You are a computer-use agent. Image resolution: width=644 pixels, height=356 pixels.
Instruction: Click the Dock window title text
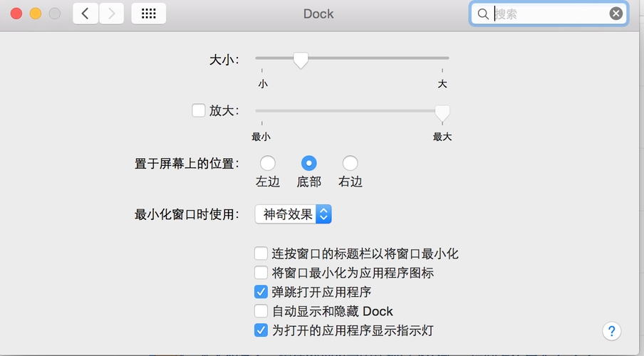tap(318, 14)
